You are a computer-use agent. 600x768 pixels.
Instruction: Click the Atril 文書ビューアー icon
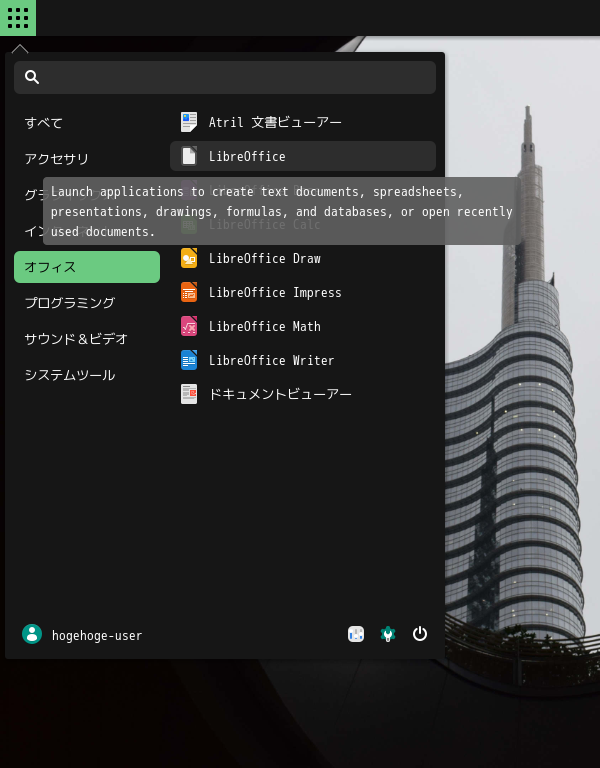coord(189,122)
